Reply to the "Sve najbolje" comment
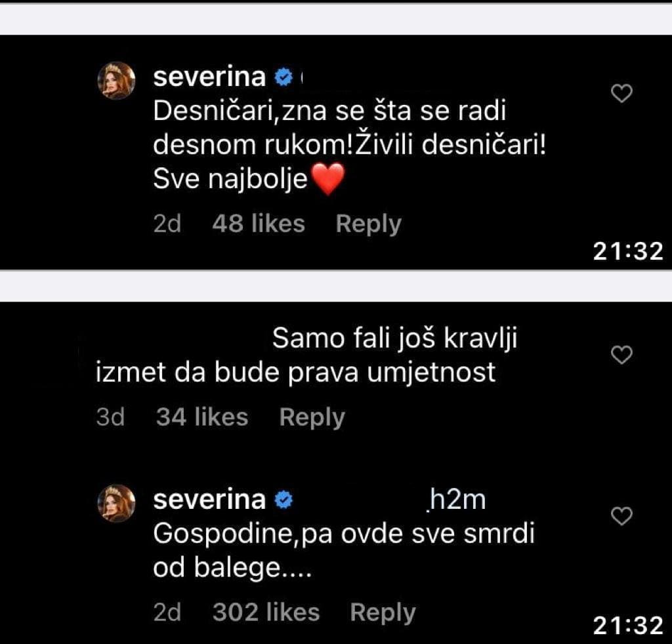This screenshot has height=644, width=672. point(368,224)
